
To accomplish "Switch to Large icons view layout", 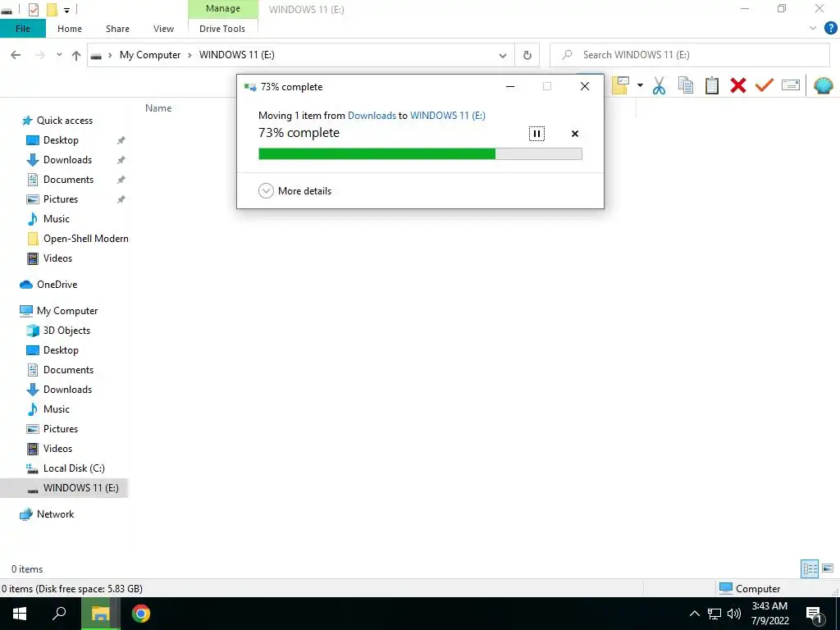I will pos(828,568).
